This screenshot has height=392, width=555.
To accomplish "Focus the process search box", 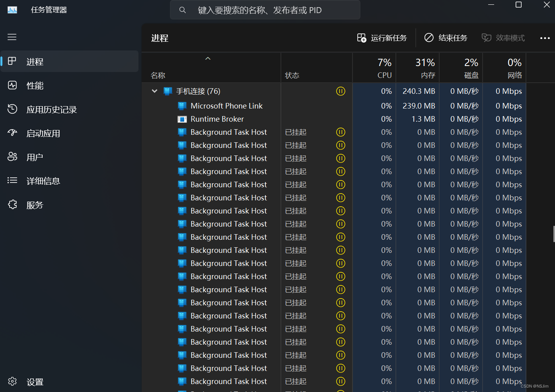I will 265,10.
